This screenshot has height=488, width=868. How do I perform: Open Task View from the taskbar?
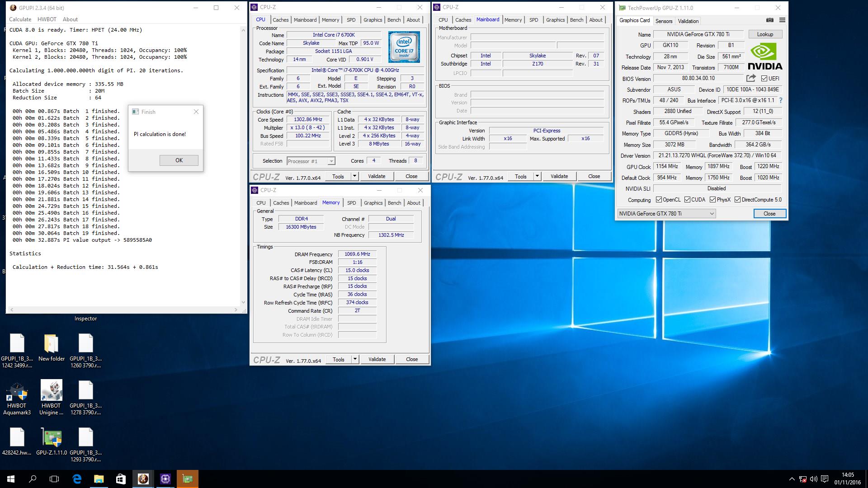54,479
